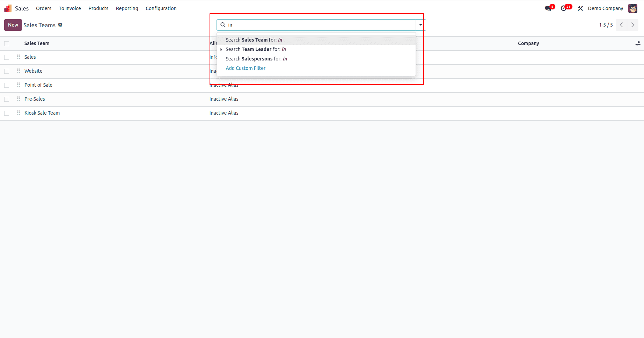Open the messages conversation icon
This screenshot has height=338, width=644.
pyautogui.click(x=548, y=8)
